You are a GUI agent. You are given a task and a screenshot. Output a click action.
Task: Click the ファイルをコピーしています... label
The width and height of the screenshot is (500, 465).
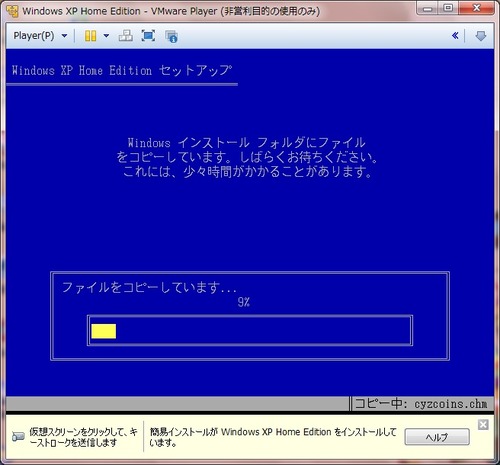149,287
